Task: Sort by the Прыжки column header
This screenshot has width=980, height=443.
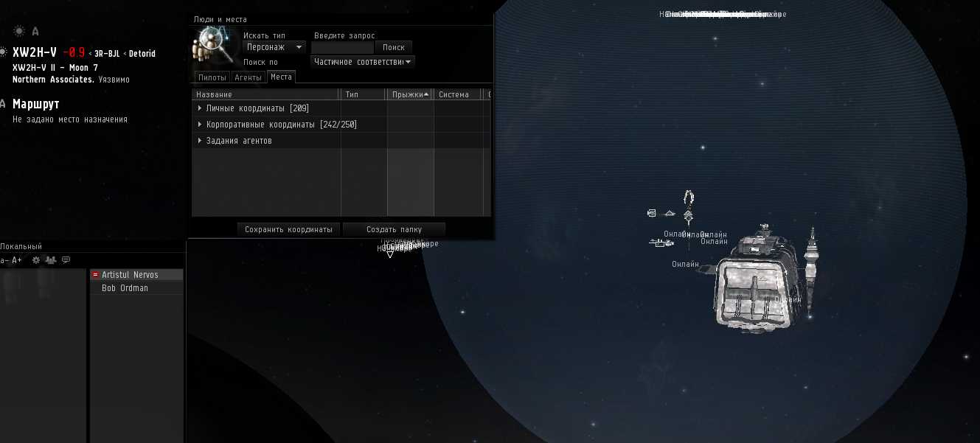Action: (x=411, y=94)
